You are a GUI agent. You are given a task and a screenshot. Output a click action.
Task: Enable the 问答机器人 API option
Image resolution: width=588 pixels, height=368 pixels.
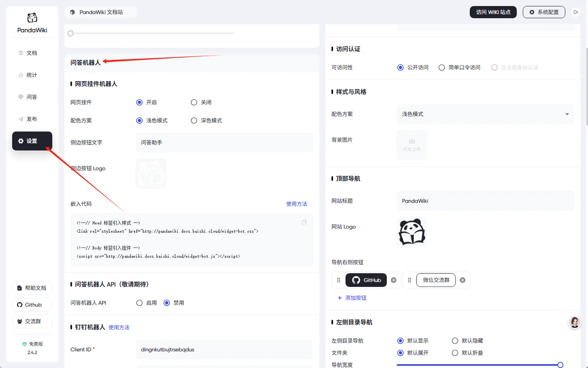tap(147, 303)
